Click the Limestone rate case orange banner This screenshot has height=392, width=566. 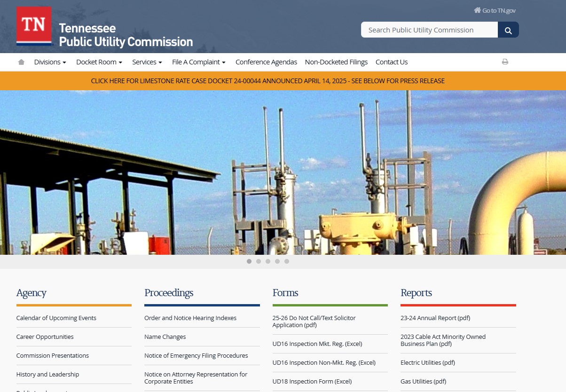[x=267, y=81]
